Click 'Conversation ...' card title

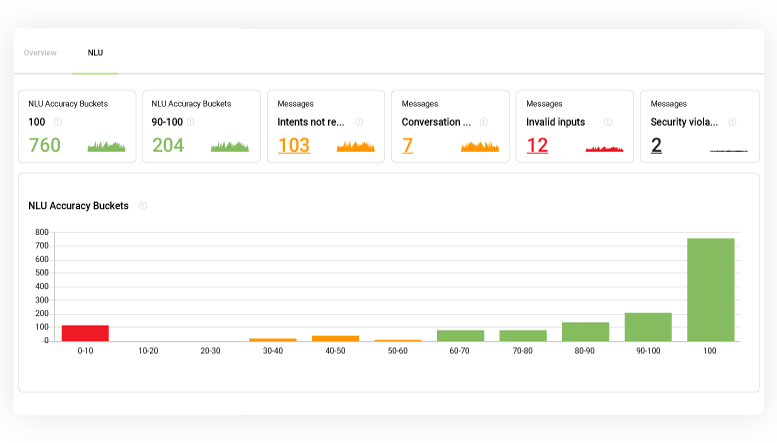tap(436, 122)
